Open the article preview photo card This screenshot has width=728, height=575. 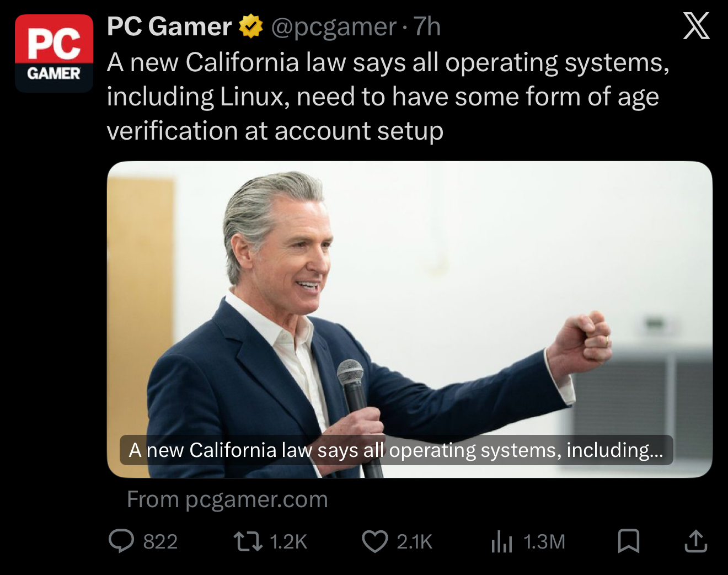click(x=409, y=319)
